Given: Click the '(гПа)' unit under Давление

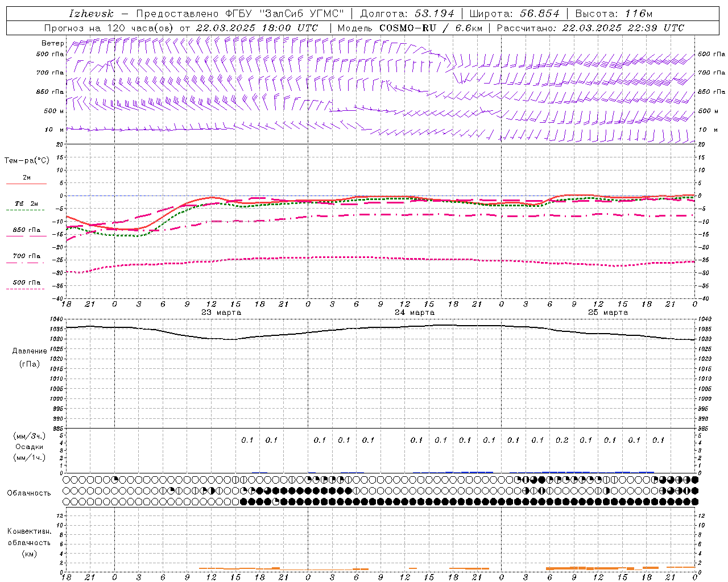Looking at the screenshot, I should click(x=30, y=364).
